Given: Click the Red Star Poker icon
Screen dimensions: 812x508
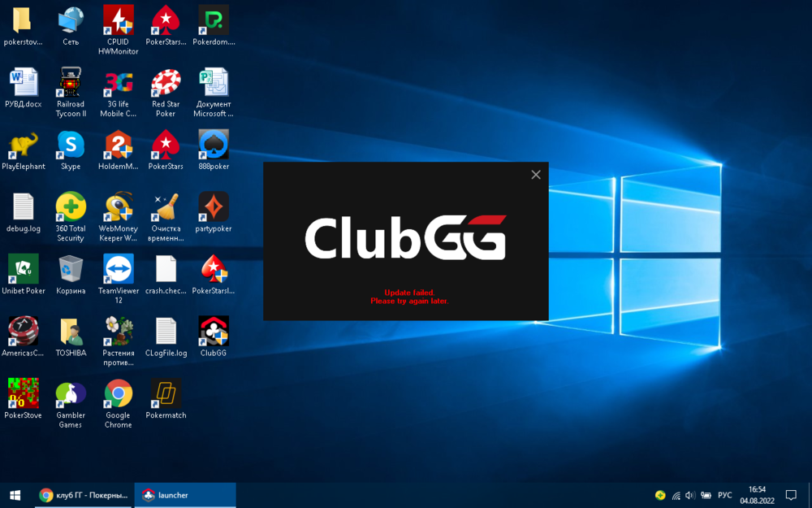Looking at the screenshot, I should click(166, 84).
